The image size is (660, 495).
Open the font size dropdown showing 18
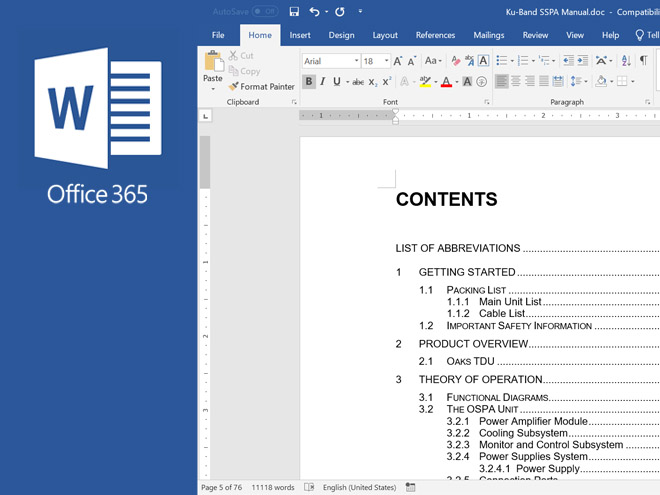(385, 61)
